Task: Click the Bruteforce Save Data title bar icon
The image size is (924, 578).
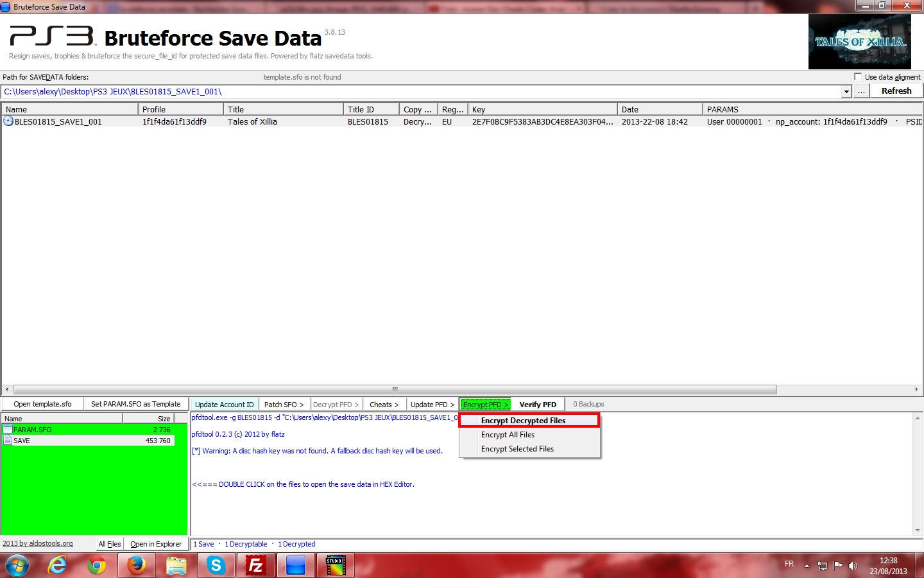Action: [6, 6]
